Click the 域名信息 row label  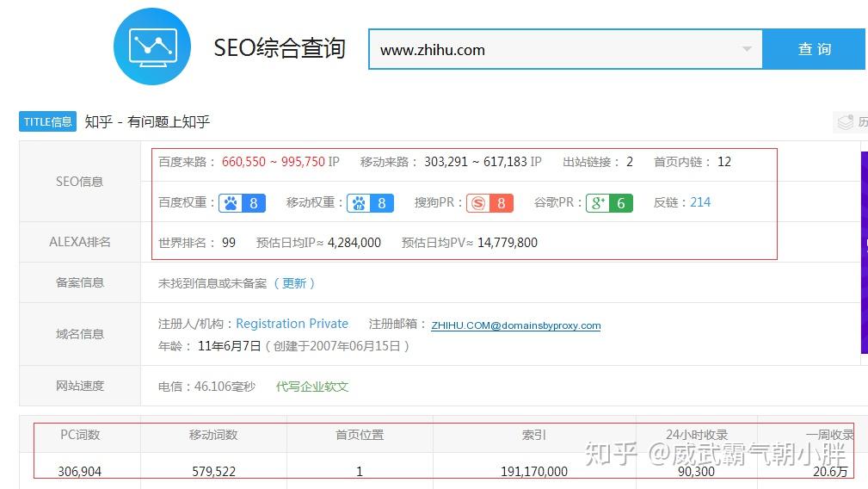pyautogui.click(x=80, y=334)
